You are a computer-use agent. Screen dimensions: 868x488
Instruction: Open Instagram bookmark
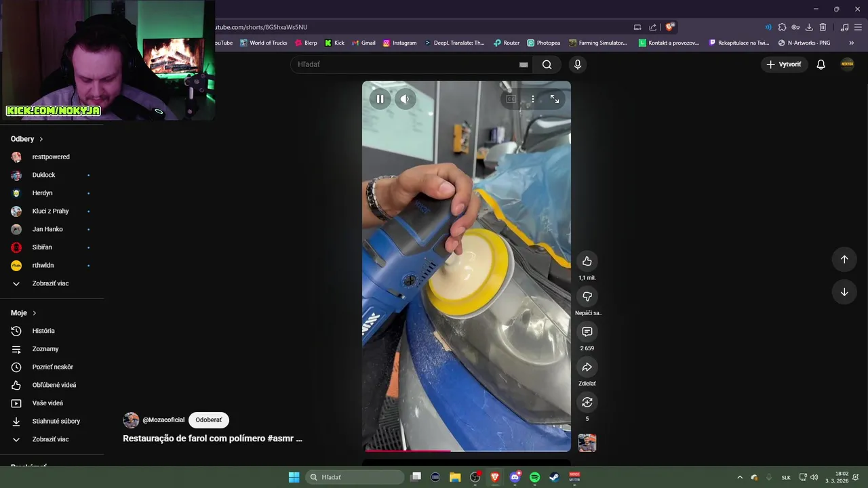[399, 43]
